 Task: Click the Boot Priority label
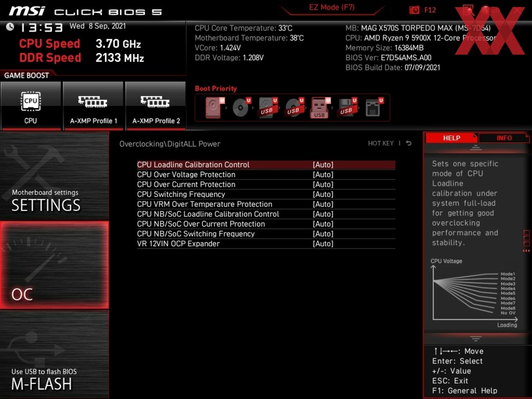216,88
